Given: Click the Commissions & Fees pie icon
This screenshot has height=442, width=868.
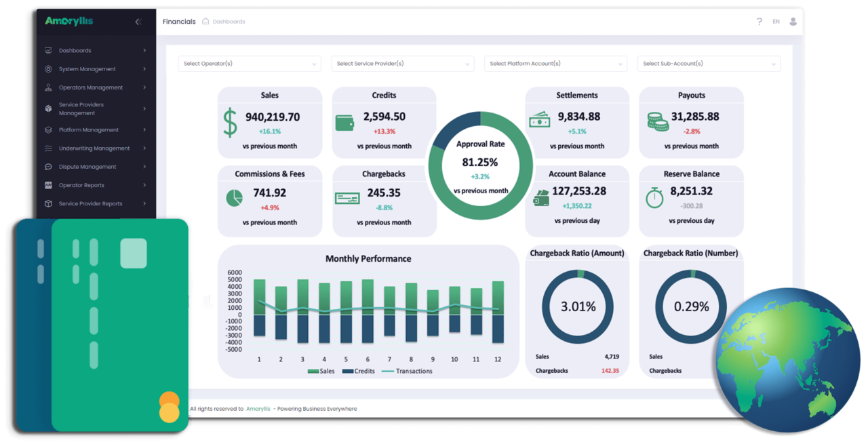Looking at the screenshot, I should point(234,198).
